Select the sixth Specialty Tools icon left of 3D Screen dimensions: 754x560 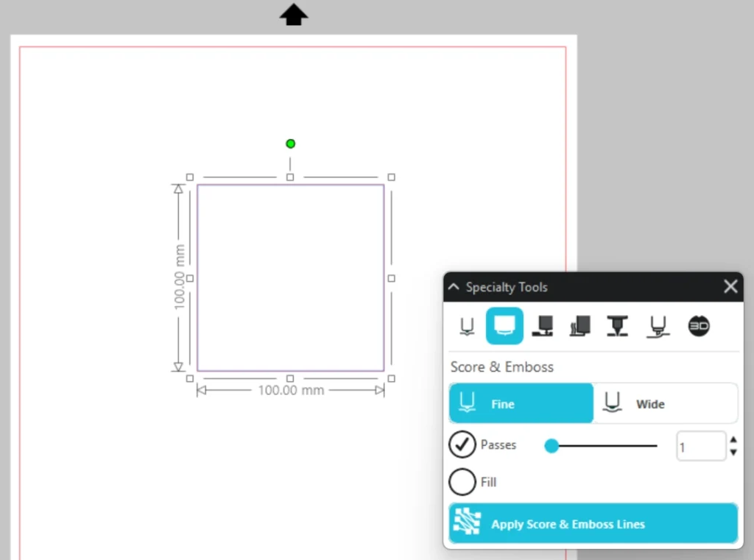pos(658,326)
